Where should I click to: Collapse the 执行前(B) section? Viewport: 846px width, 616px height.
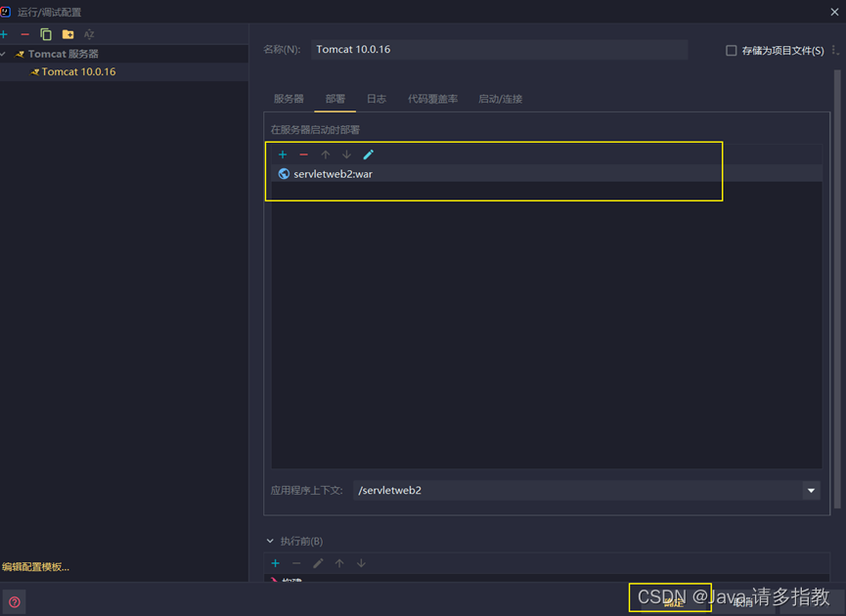(270, 541)
